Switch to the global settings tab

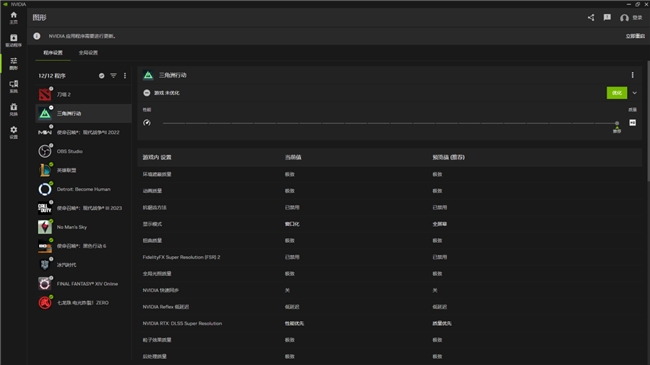pos(88,53)
